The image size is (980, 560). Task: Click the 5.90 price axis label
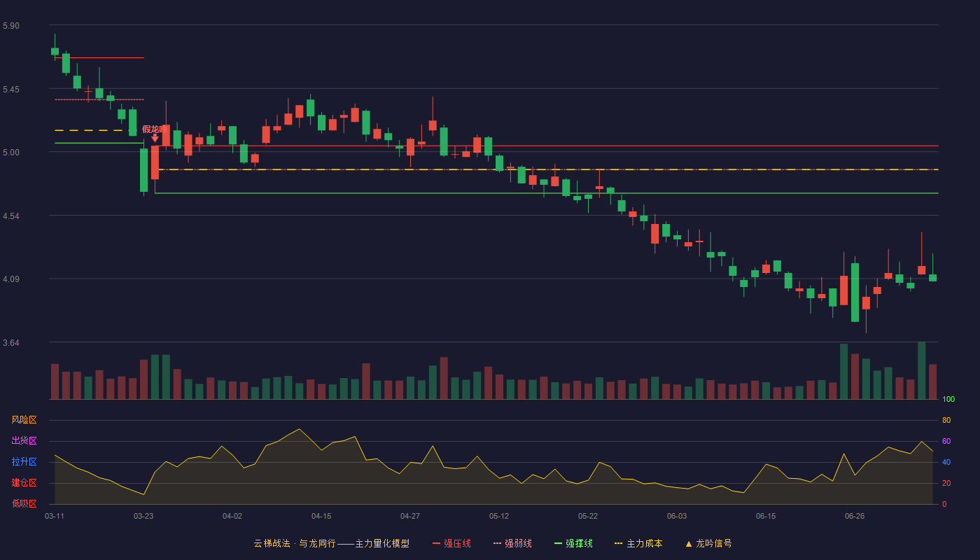pos(11,26)
